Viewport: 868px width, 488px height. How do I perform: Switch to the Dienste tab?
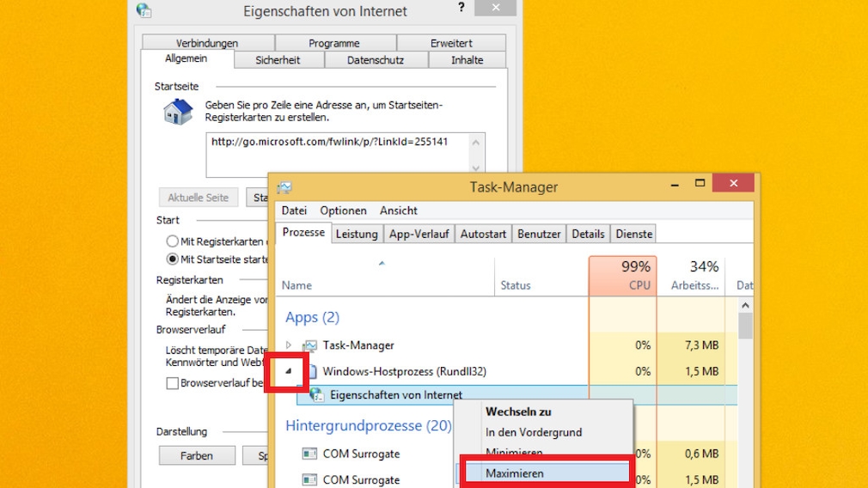pos(634,234)
